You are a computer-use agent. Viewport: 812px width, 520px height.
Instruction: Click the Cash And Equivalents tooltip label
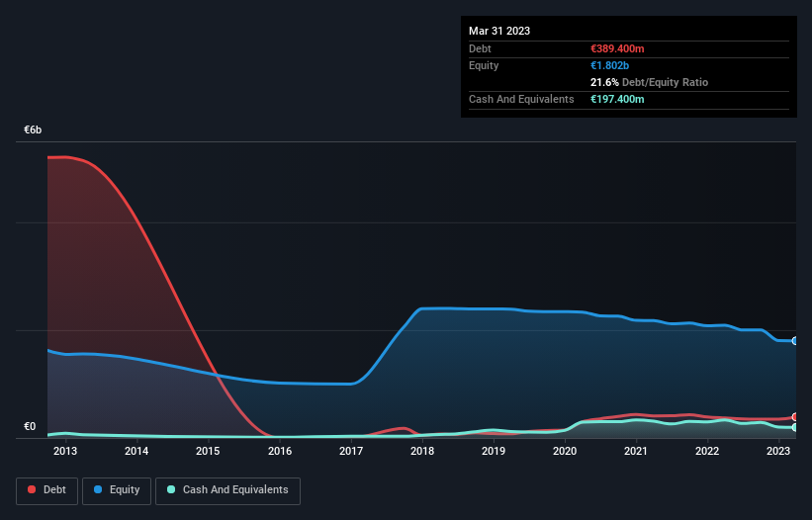point(521,99)
